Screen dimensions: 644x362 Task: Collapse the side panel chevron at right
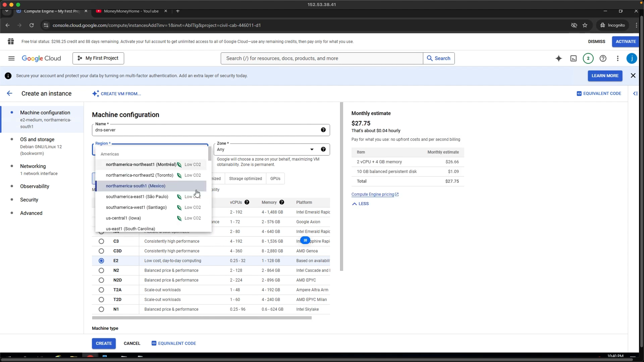point(635,94)
